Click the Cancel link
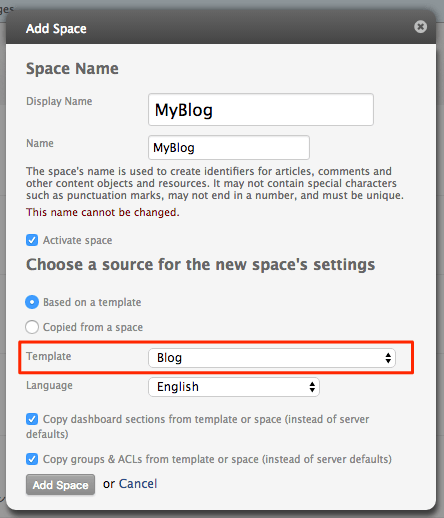 (x=138, y=484)
